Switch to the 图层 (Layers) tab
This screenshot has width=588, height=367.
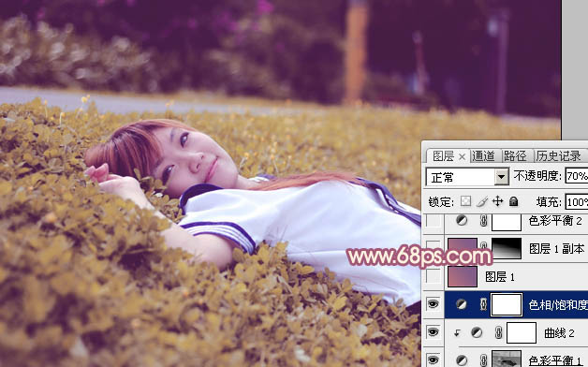(x=443, y=156)
